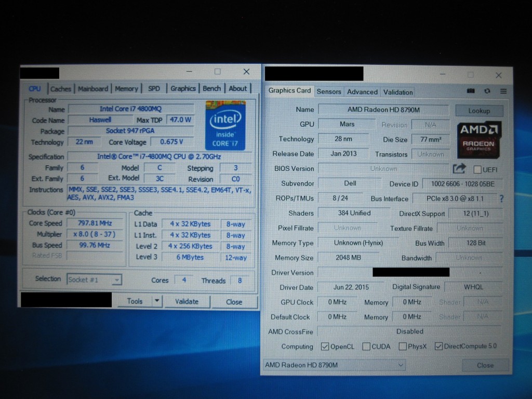Click the memory type "Unknown (Hynix)"
532x399 pixels.
[x=358, y=243]
